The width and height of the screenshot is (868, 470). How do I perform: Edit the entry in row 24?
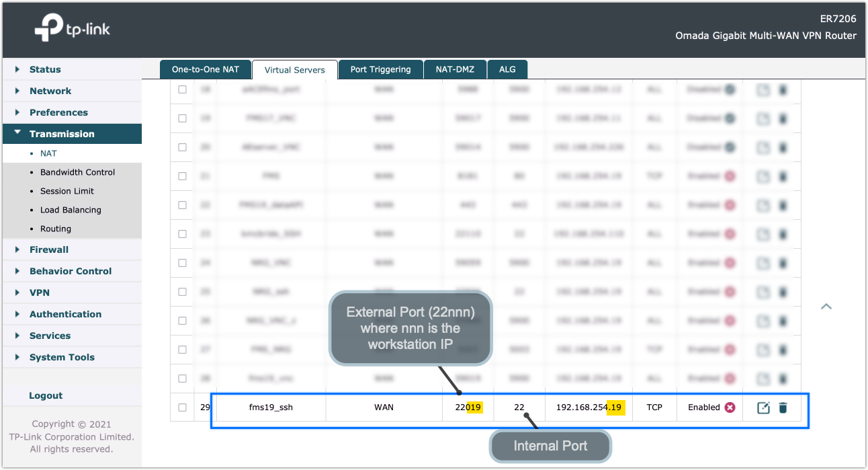coord(763,263)
